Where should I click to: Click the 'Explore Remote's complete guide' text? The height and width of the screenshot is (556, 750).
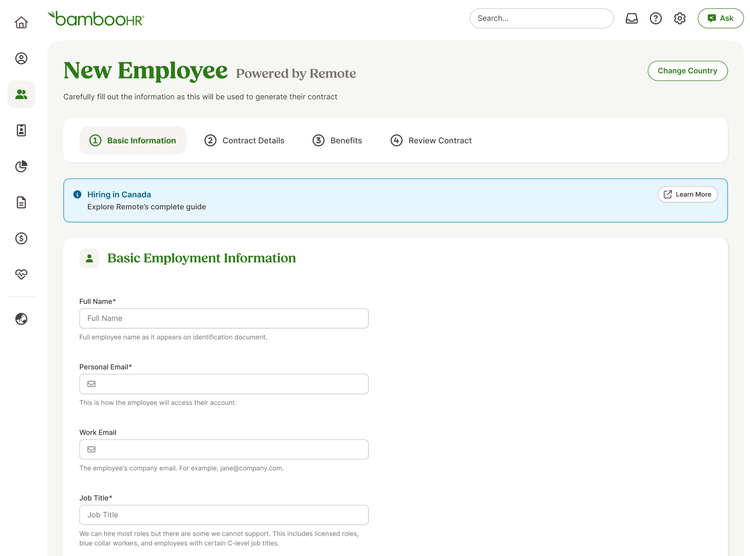pos(146,207)
